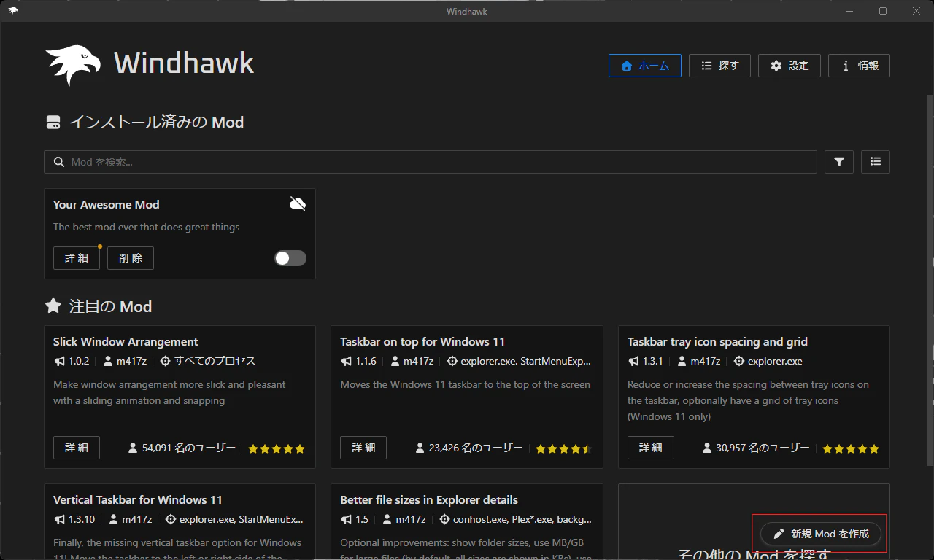This screenshot has height=560, width=934.
Task: Switch to the ホーム tab
Action: pyautogui.click(x=645, y=66)
